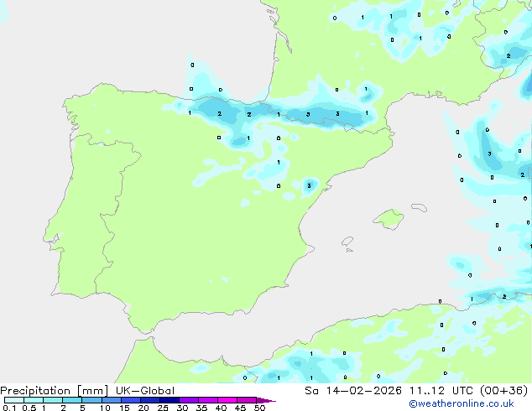Viewport: 532px width, 411px height.
Task: Select the 5–10 mm legend color swatch
Action: [91, 400]
